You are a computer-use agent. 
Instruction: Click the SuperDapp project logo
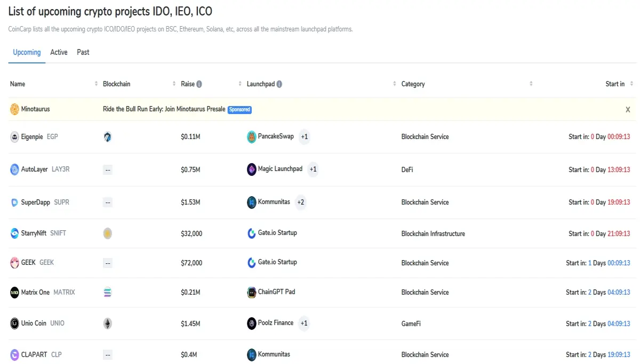(14, 203)
